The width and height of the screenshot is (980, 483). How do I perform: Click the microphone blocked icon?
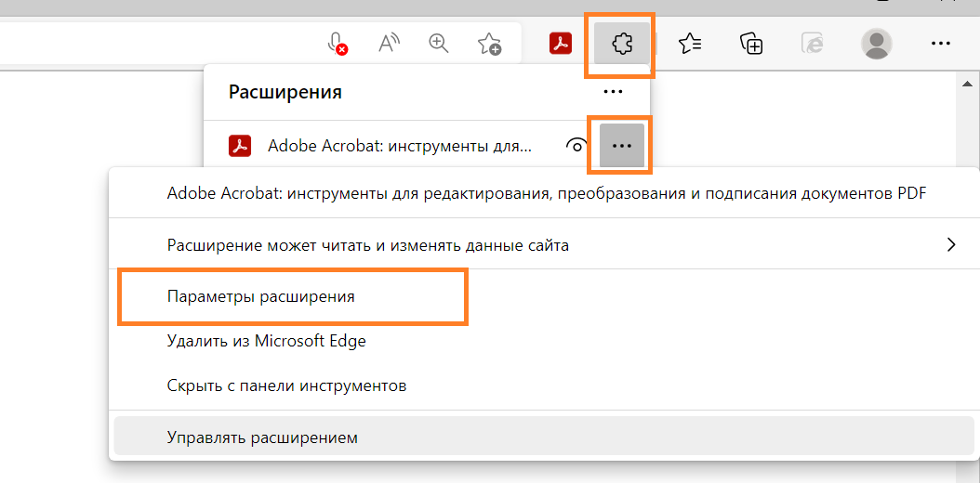pos(338,44)
